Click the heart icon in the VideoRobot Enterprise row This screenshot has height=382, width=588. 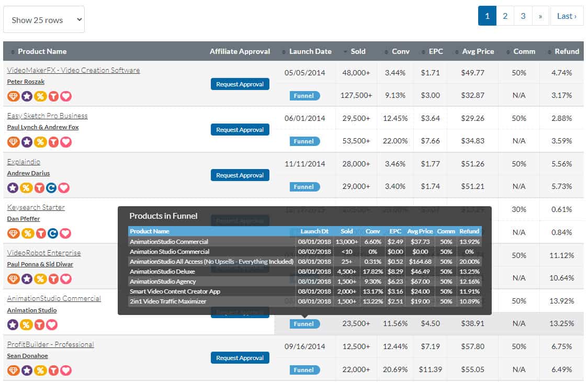click(x=66, y=279)
